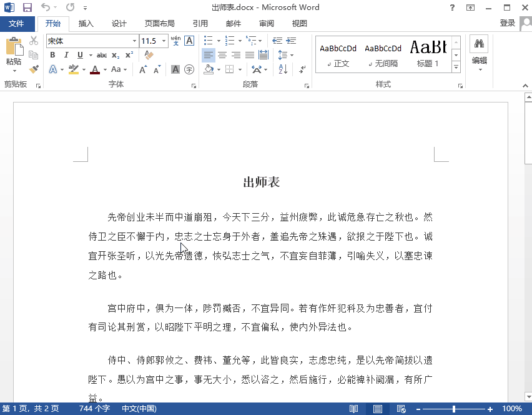Image resolution: width=532 pixels, height=415 pixels.
Task: Apply strikethrough formatting
Action: [101, 55]
